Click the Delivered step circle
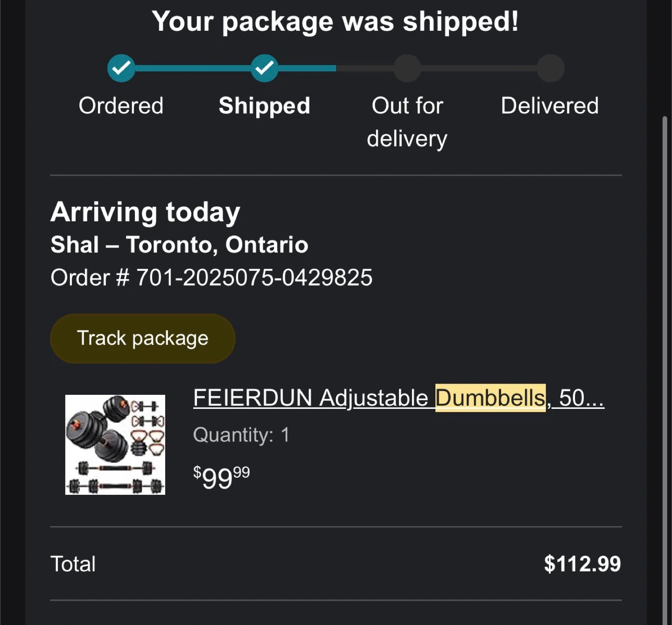Viewport: 672px width, 625px height. [550, 68]
